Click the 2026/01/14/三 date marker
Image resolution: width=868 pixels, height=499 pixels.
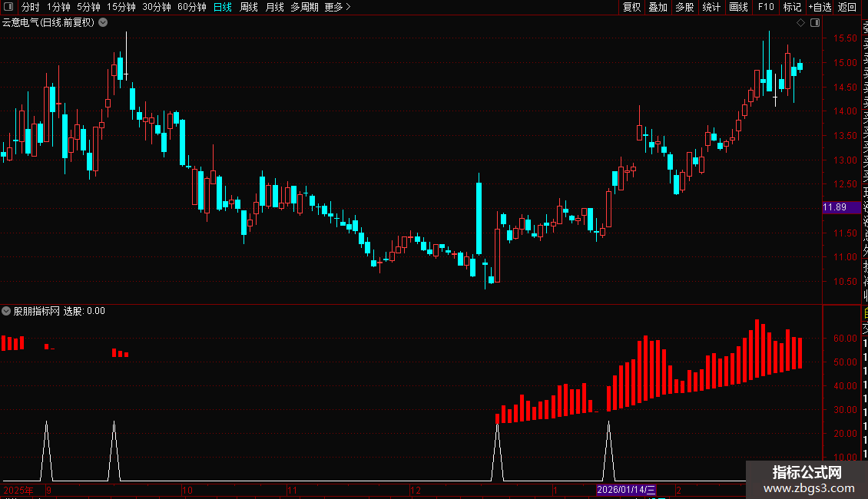626,490
